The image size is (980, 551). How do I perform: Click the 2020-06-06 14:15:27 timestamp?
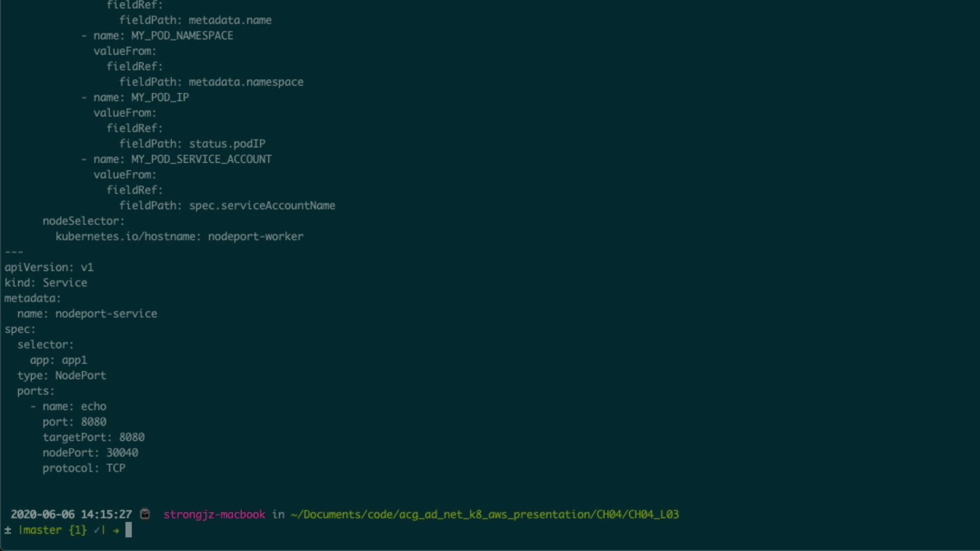coord(71,514)
